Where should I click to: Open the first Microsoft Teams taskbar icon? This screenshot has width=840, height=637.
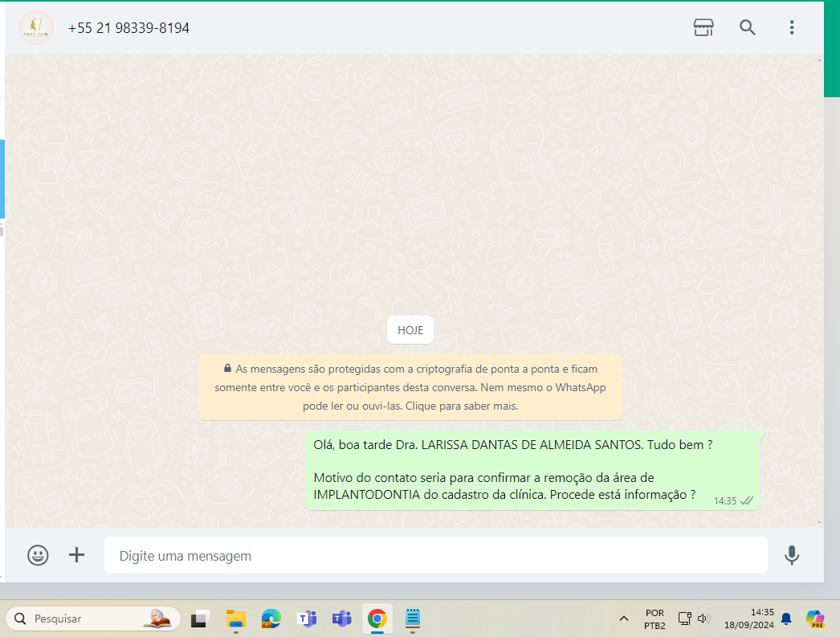[307, 619]
